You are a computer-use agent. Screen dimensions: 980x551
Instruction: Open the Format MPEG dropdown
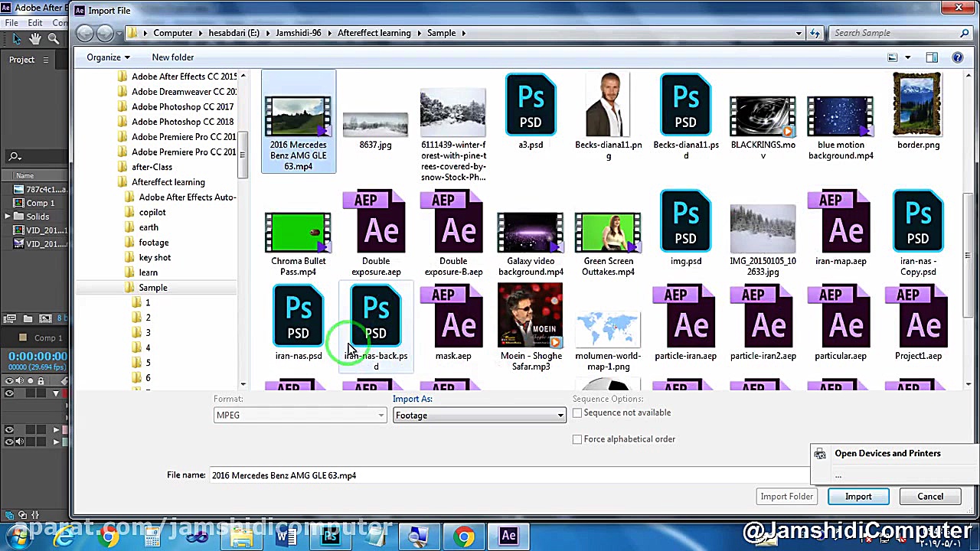(300, 416)
